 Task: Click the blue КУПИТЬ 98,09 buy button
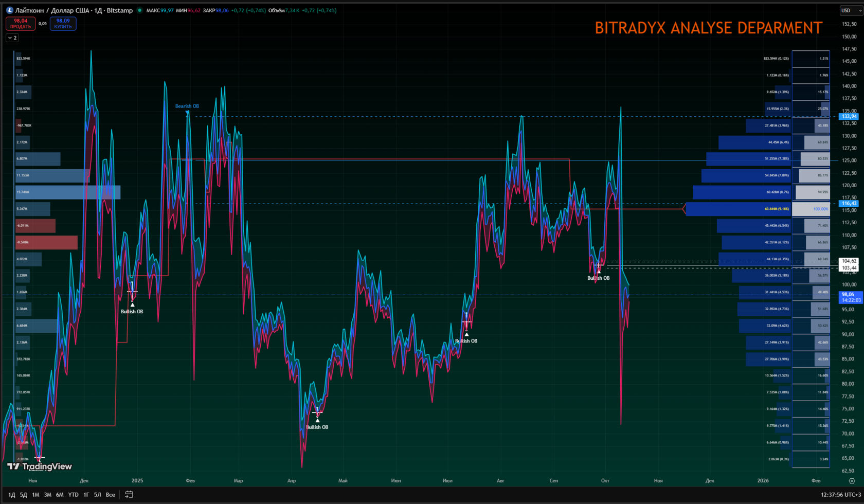point(63,24)
